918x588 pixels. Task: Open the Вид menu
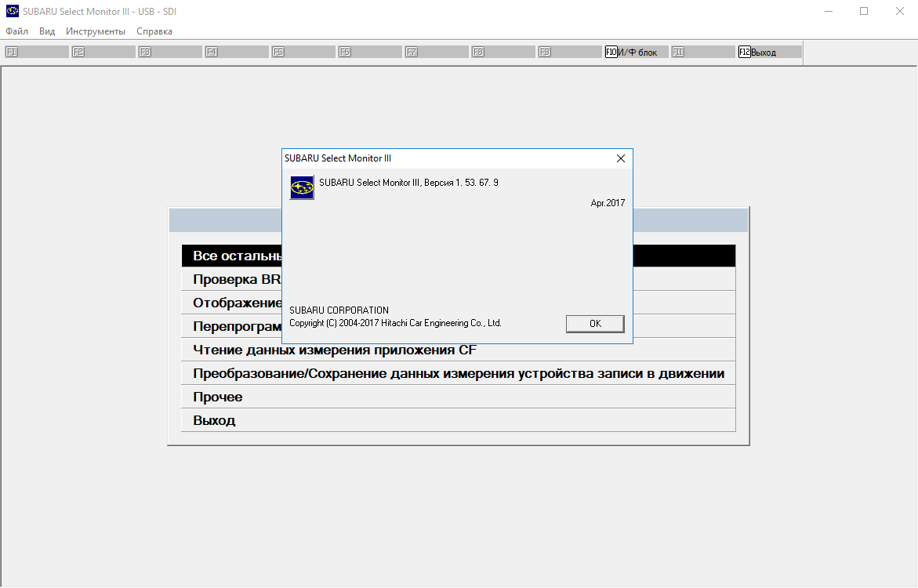(47, 31)
